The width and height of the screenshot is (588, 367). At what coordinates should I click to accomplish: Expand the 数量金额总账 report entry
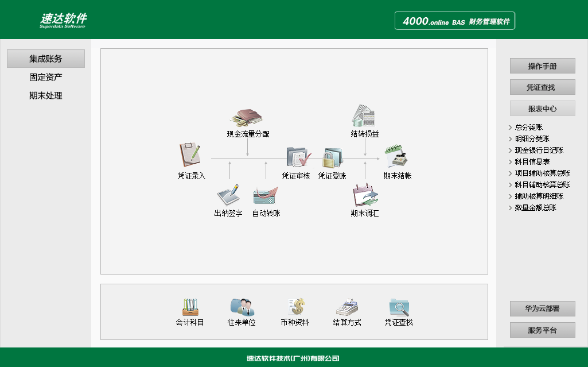tap(535, 208)
